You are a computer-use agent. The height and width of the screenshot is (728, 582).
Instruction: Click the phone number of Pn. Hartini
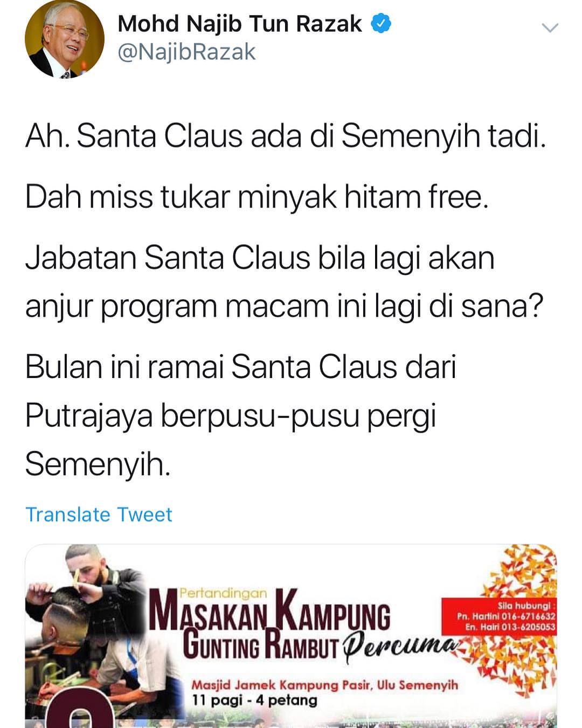click(528, 616)
